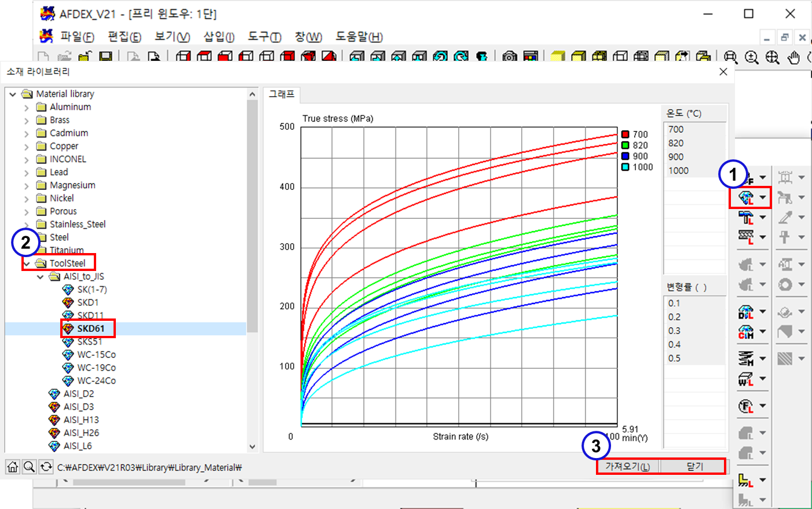The image size is (812, 509).
Task: Select the SKD61 material in tree
Action: pos(91,329)
